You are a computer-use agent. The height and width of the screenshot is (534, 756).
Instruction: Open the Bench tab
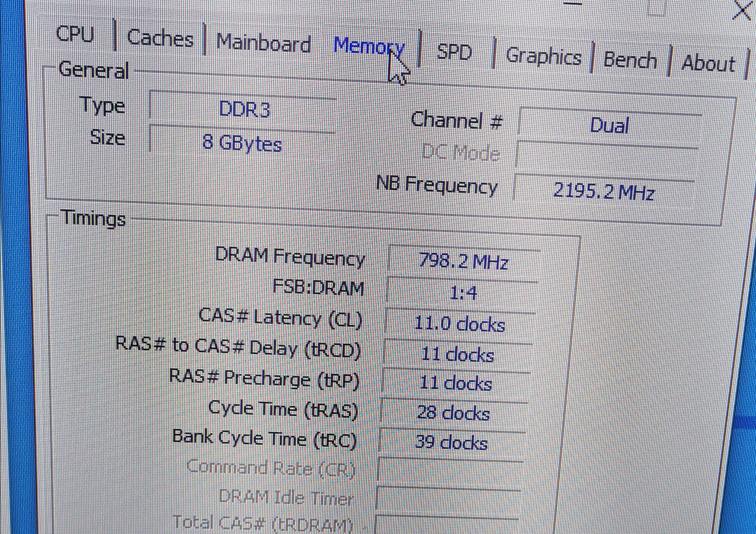[x=630, y=60]
